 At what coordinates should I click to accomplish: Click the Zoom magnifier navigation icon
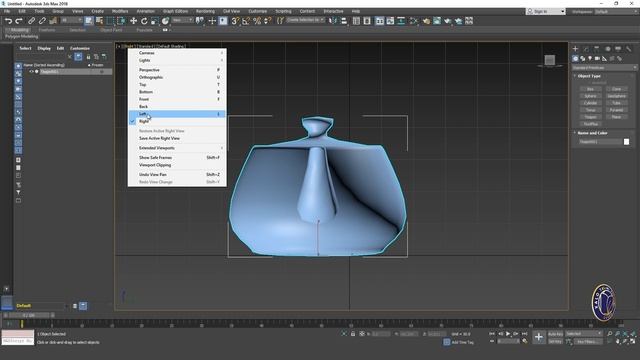(x=610, y=334)
